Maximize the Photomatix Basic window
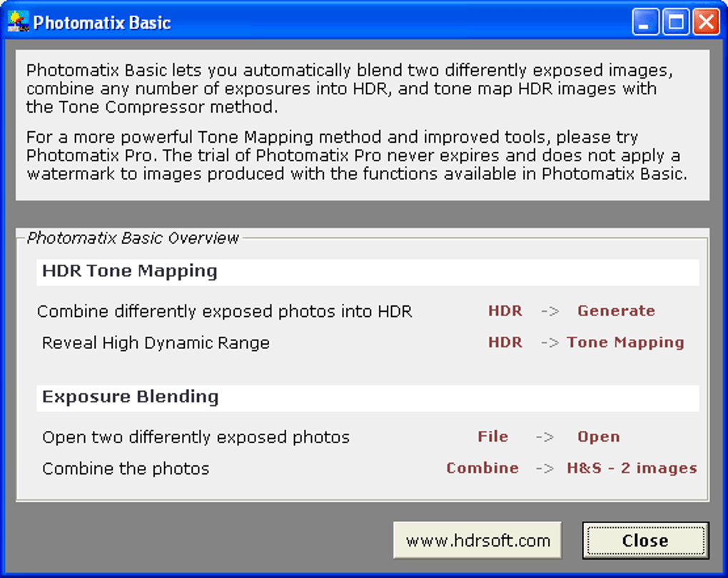Viewport: 728px width, 578px height. 675,22
